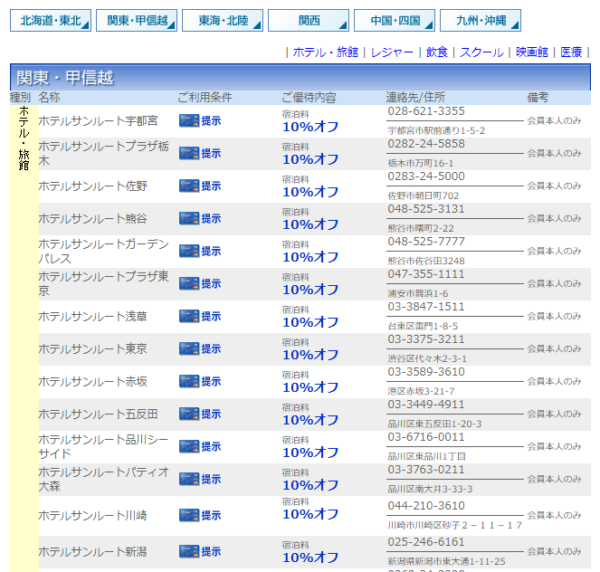Click card icon for ホテルサンルートガーデンパレス

[189, 251]
